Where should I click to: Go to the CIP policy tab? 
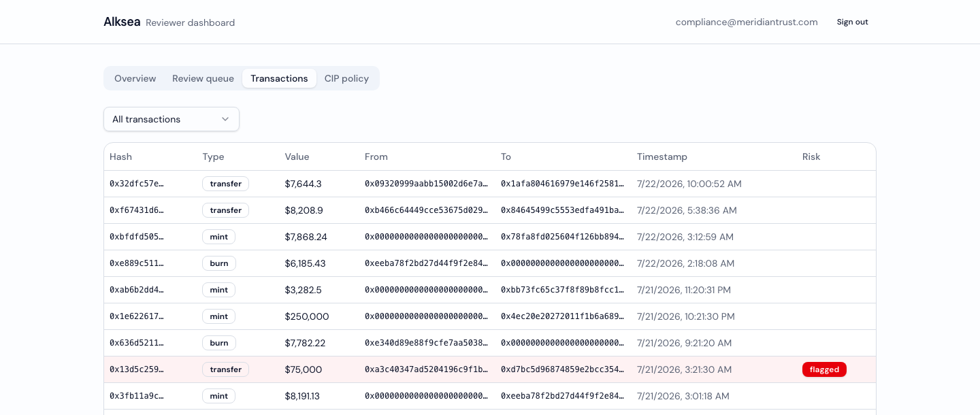click(346, 78)
